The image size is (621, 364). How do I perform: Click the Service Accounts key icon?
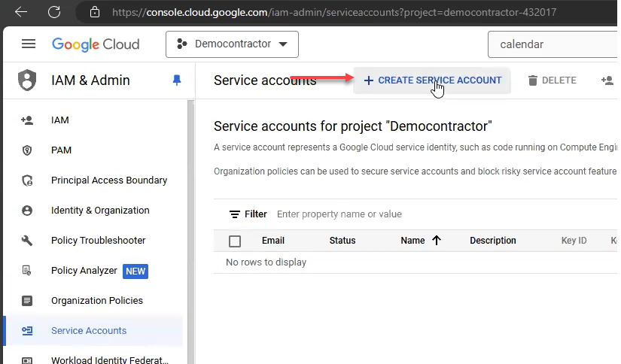coord(27,330)
